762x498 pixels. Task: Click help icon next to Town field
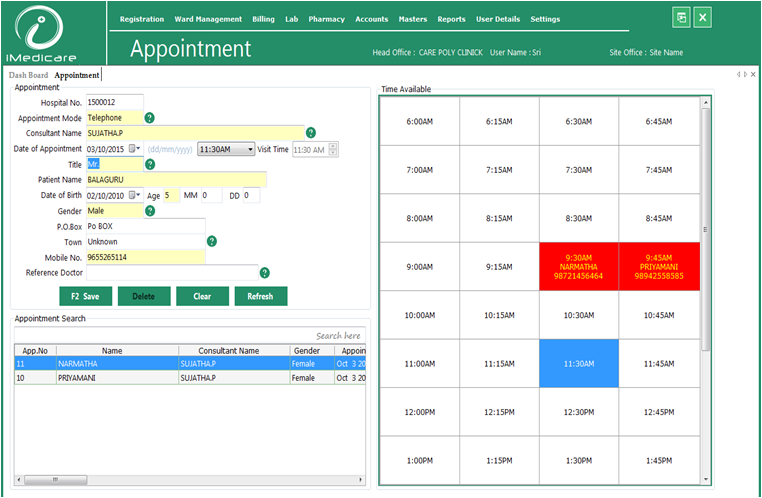pos(212,241)
